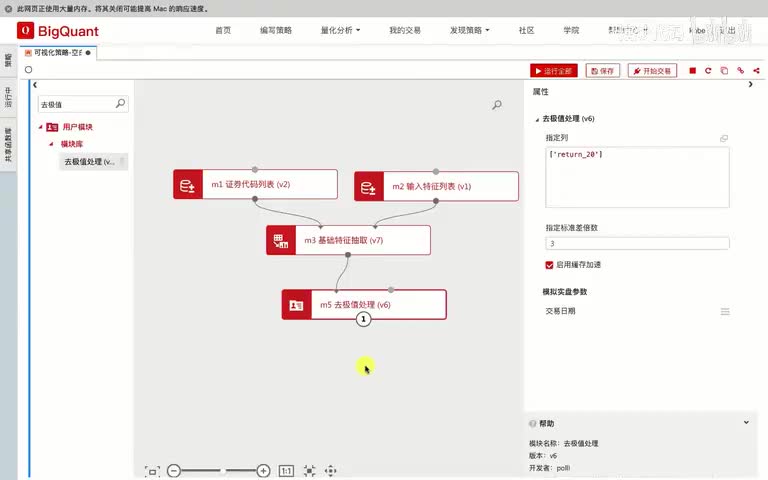Open the 共享函数库 side tab
The height and width of the screenshot is (480, 768).
pyautogui.click(x=8, y=145)
